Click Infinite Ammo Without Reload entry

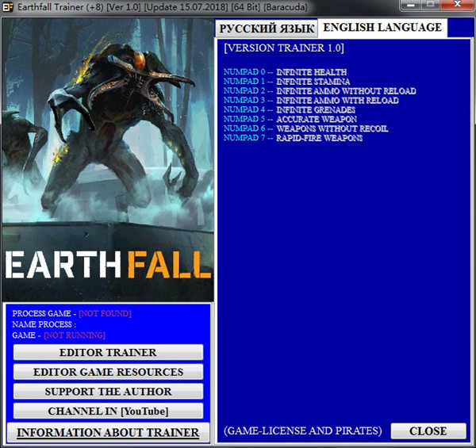(319, 91)
